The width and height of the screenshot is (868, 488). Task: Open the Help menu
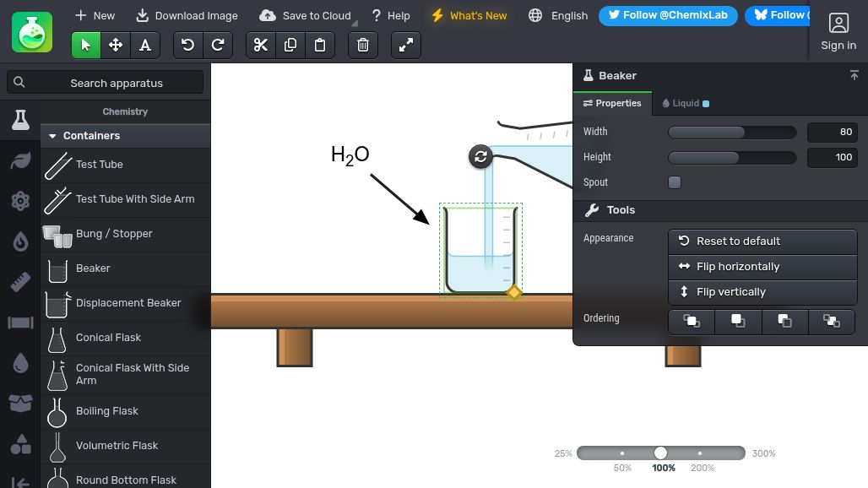point(391,15)
